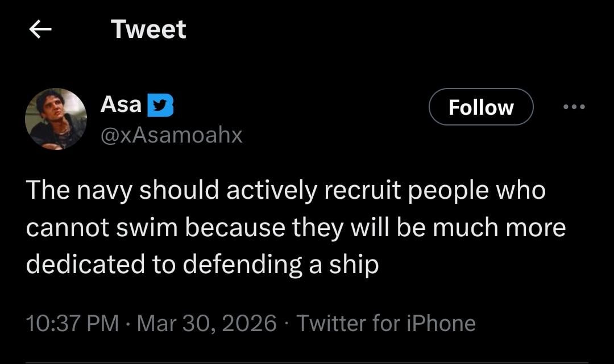Select the display name Asa
Viewport: 614px width, 364px height.
[x=121, y=104]
